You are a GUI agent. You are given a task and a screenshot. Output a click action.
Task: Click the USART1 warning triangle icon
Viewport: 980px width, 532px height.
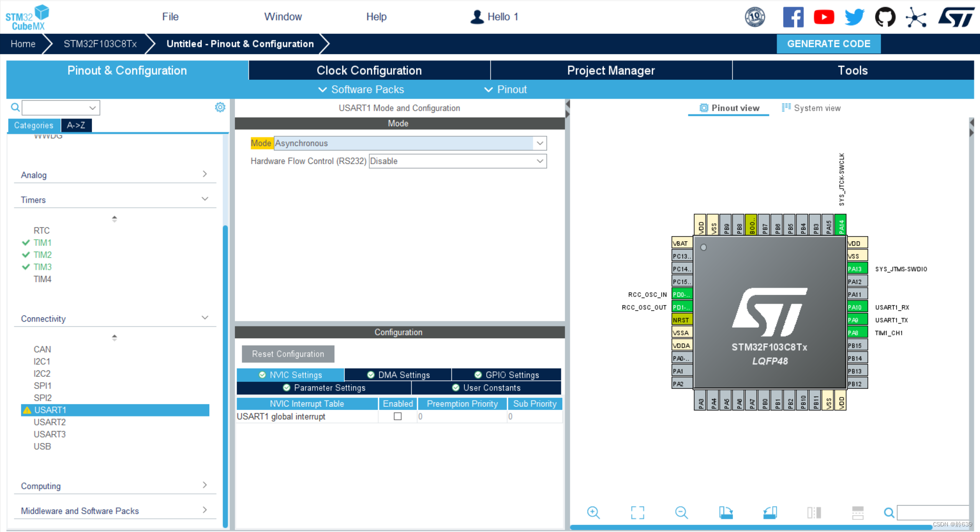(27, 410)
